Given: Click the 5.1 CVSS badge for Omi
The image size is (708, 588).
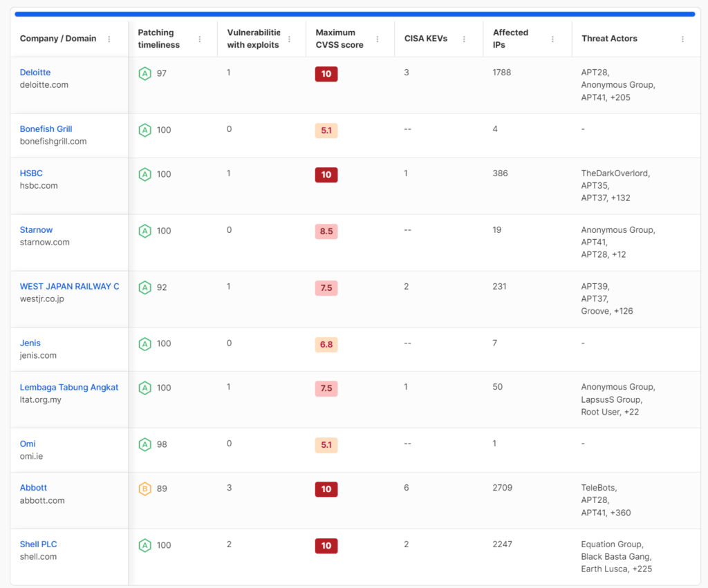Looking at the screenshot, I should click(x=326, y=445).
